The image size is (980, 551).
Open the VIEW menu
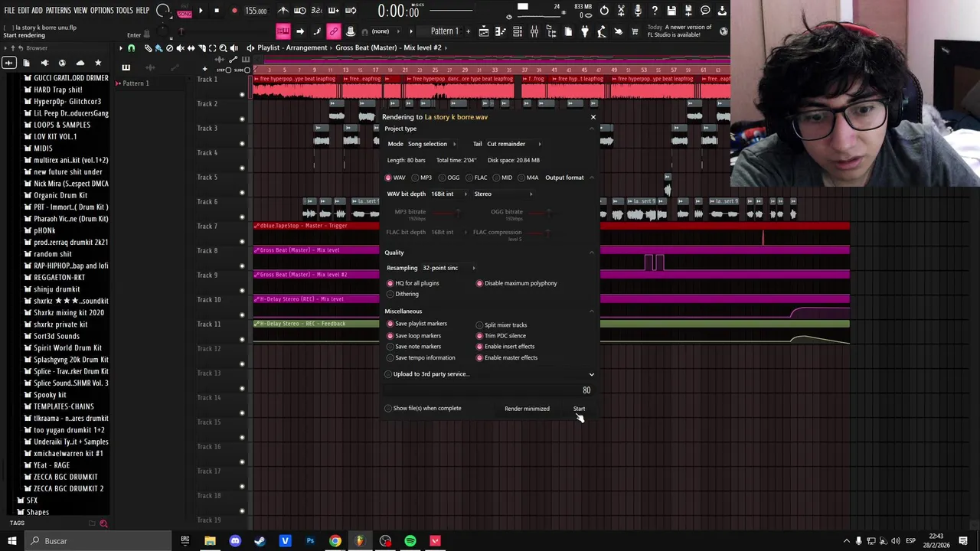pyautogui.click(x=80, y=11)
